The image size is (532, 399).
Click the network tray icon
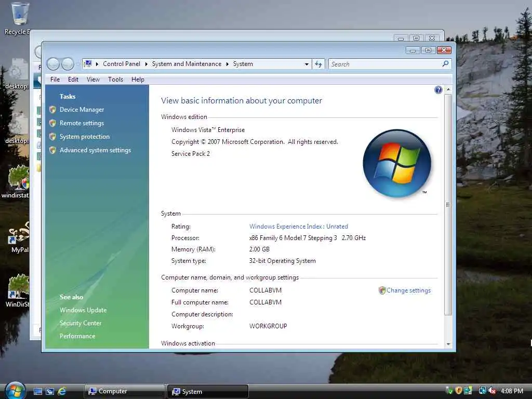[x=482, y=391]
